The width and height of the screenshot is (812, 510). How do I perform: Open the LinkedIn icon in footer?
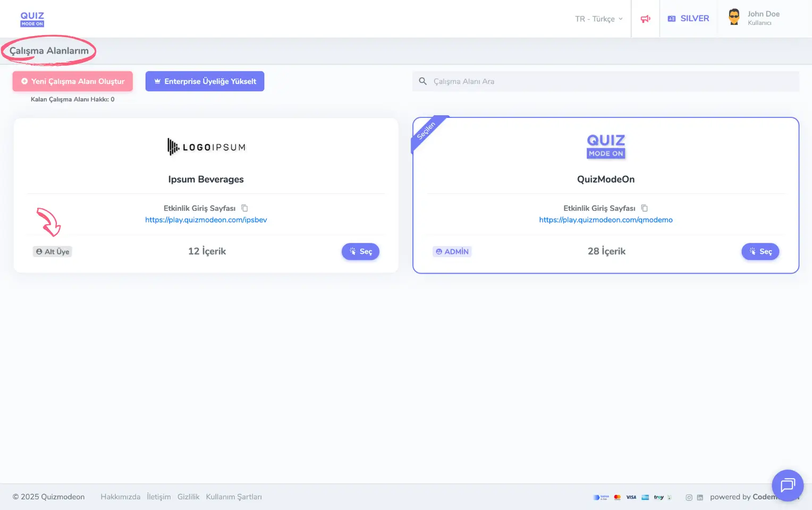point(700,497)
